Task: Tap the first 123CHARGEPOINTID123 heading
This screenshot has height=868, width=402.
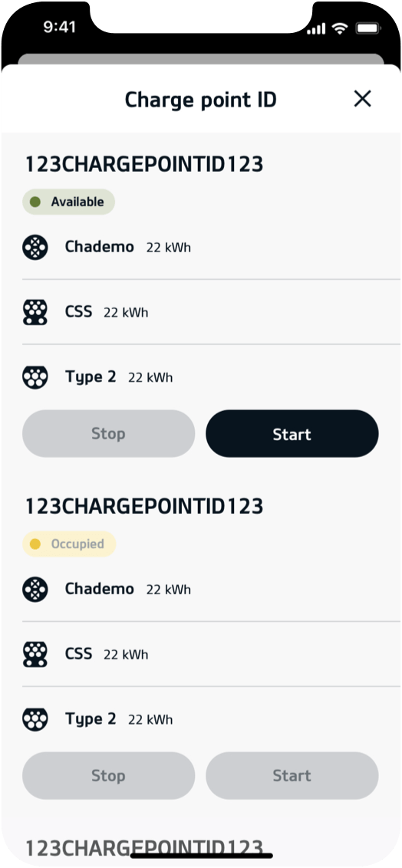Action: 144,164
